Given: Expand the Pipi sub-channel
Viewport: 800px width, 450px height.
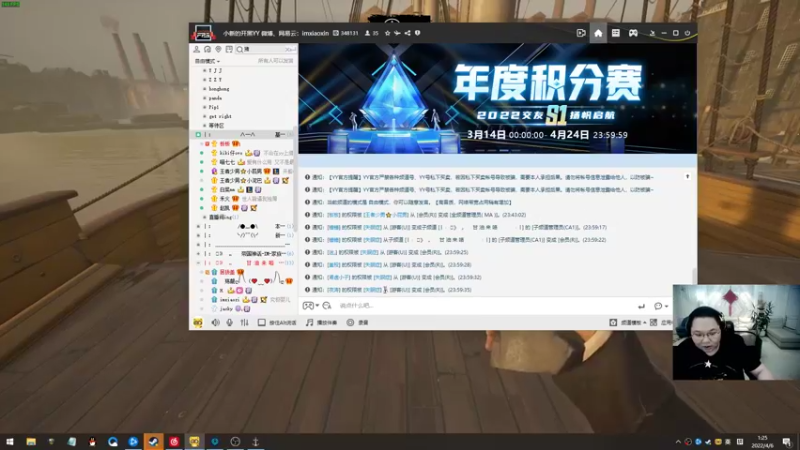Looking at the screenshot, I should coord(205,107).
